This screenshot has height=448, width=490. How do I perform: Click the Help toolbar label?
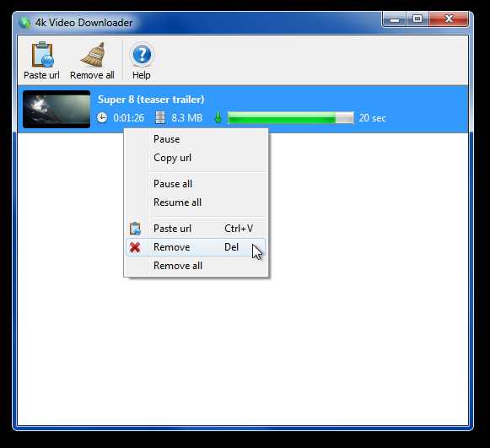(x=141, y=75)
